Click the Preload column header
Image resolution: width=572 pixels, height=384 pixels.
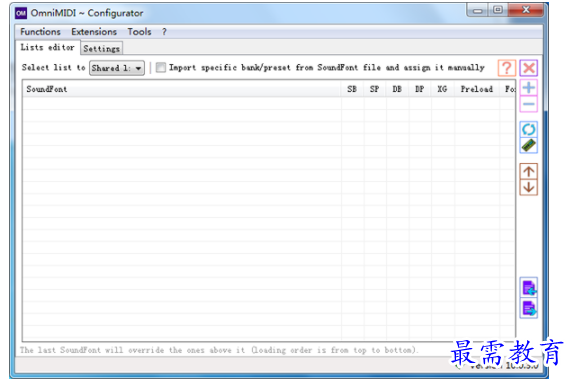pyautogui.click(x=477, y=89)
